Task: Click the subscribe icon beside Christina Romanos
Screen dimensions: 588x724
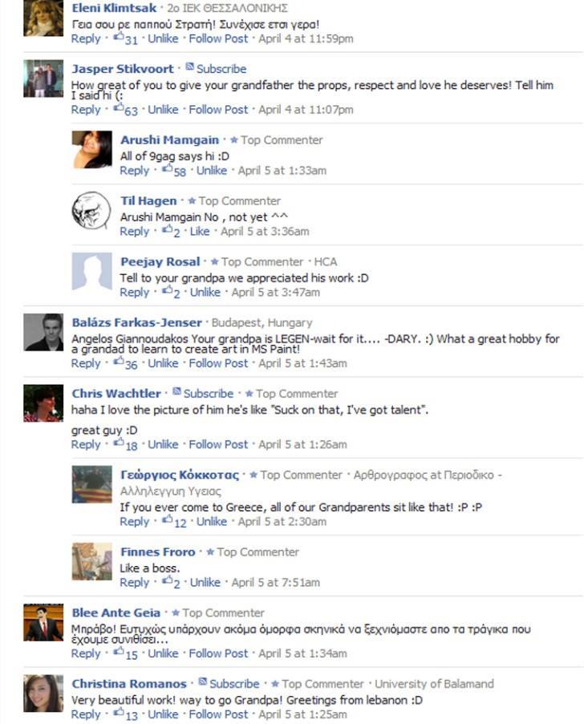Action: coord(203,682)
